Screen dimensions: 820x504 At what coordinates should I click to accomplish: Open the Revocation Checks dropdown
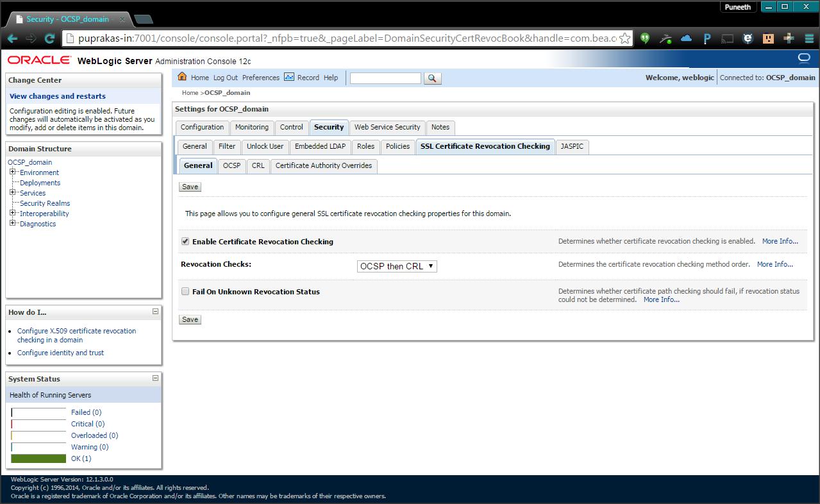(x=397, y=266)
